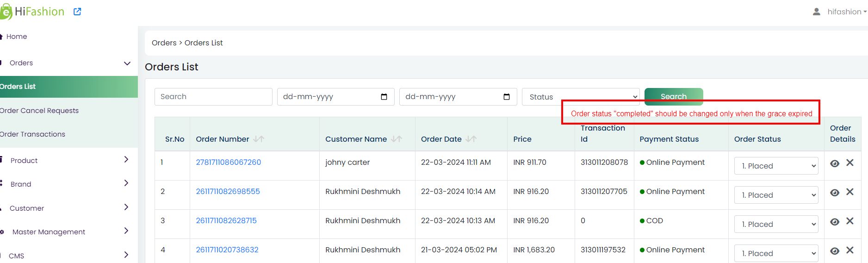Viewport: 868px width, 263px height.
Task: Sort by Order Date column
Action: coord(471,139)
